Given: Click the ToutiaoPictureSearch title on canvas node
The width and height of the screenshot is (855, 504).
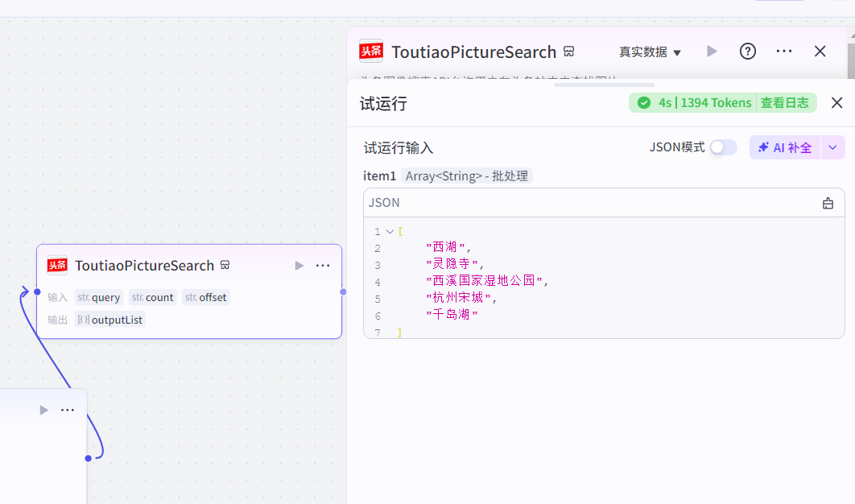Looking at the screenshot, I should click(144, 266).
